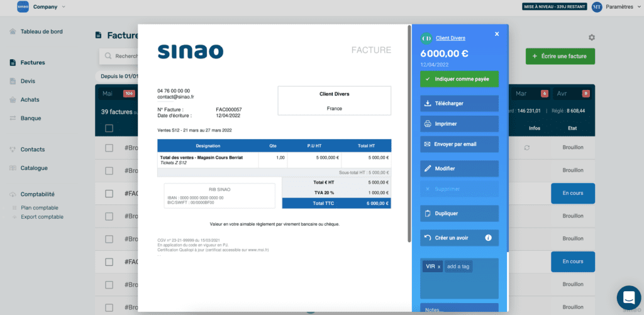Open Banque in the sidebar
644x315 pixels.
[x=31, y=118]
